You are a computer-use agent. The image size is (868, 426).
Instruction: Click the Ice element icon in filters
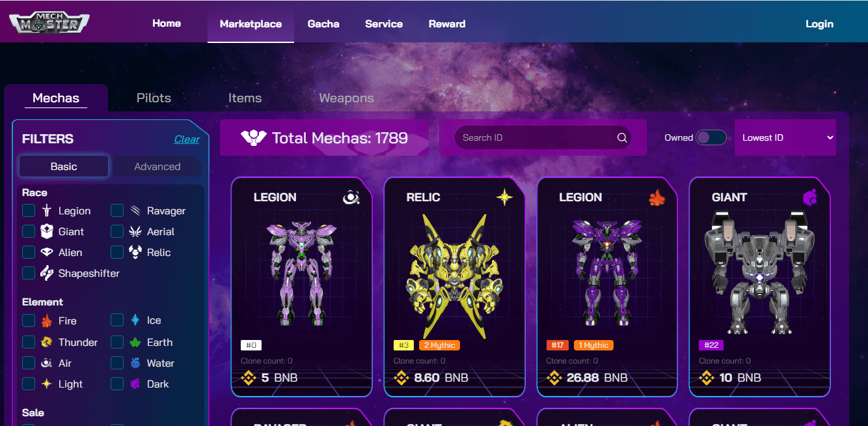click(135, 320)
